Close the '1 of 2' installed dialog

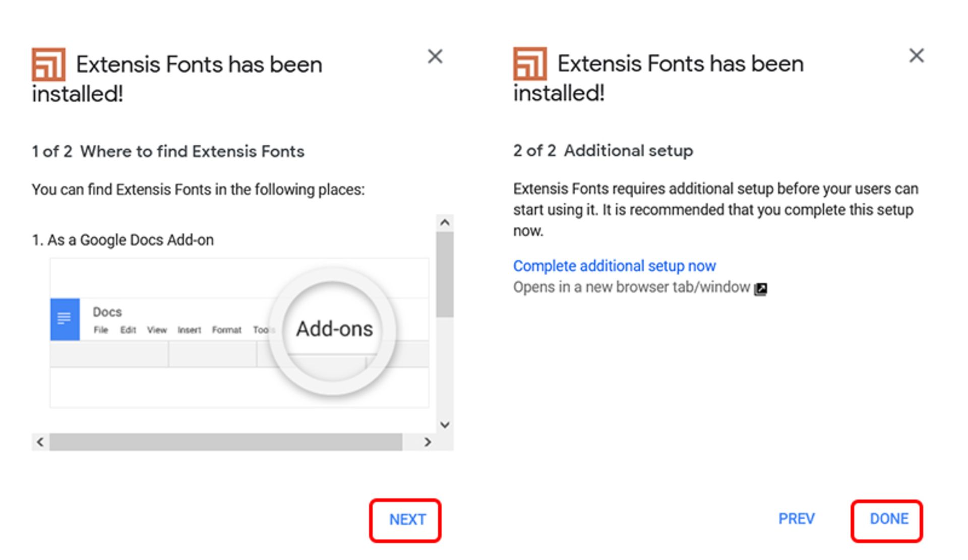(x=435, y=56)
